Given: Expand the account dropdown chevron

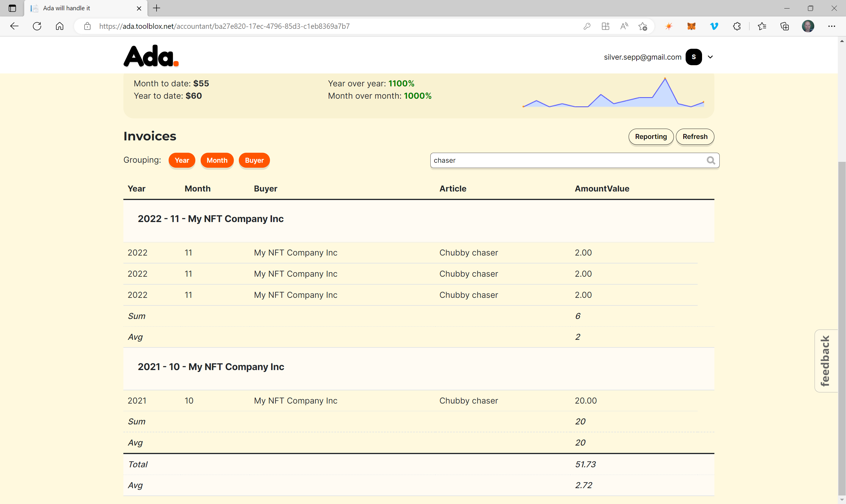Looking at the screenshot, I should (x=710, y=57).
